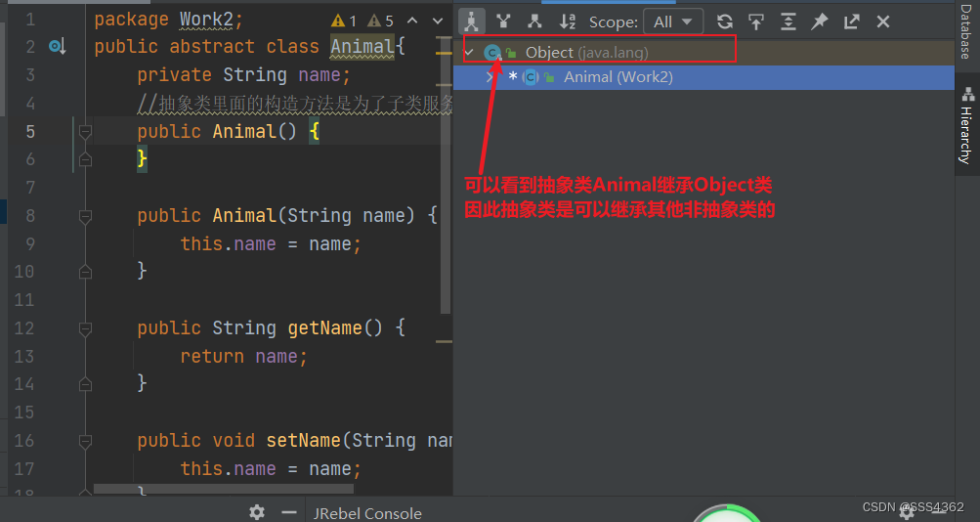
Task: Toggle autoscroll to source in Hierarchy
Action: coord(756,22)
